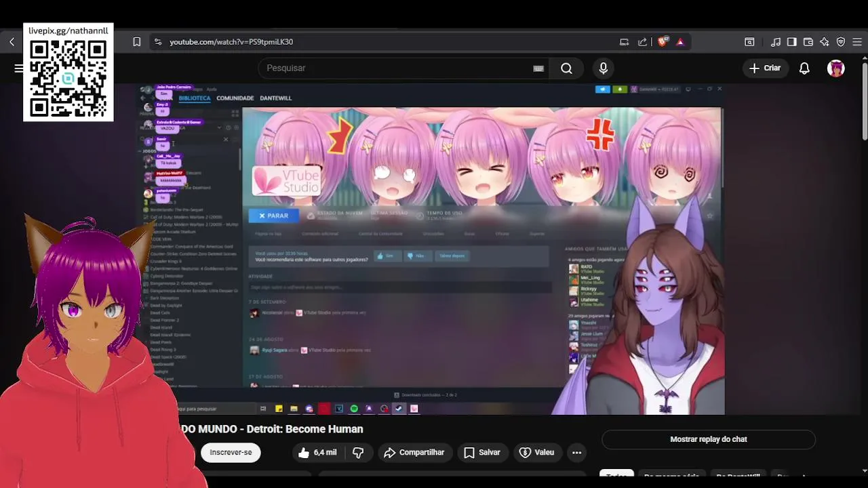Open Brave Shields lion icon
Image resolution: width=868 pixels, height=488 pixels.
click(x=663, y=42)
